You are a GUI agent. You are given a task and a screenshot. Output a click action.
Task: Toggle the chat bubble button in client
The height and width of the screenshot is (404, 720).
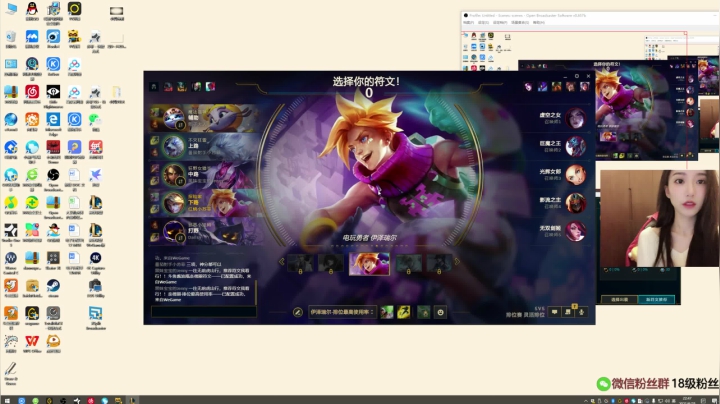coord(554,312)
